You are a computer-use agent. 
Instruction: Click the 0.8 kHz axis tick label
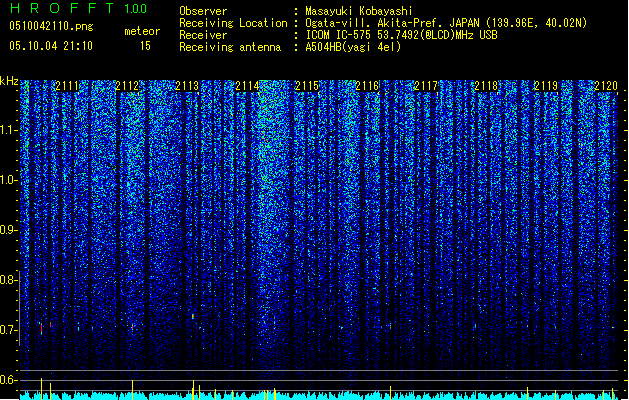pyautogui.click(x=9, y=280)
